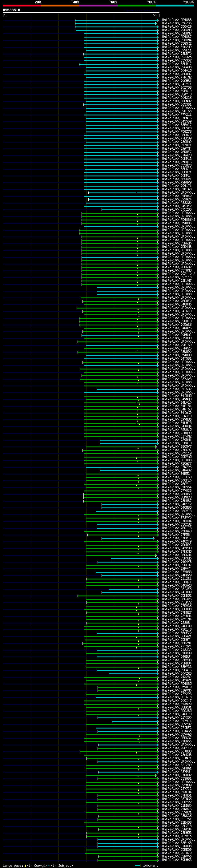
Task: Open hit UniRef100_Q8MUS7
Action: [177, 501]
